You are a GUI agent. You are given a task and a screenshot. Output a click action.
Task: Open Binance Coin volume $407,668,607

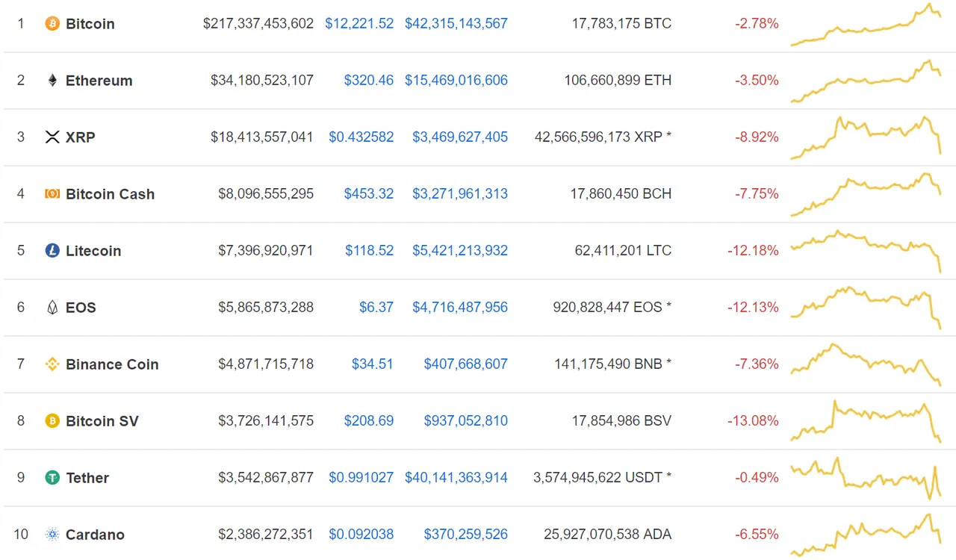[466, 364]
